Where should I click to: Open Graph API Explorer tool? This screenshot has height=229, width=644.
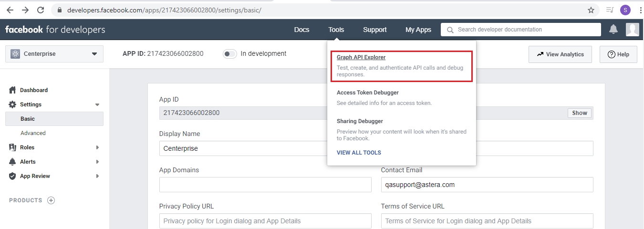(x=361, y=58)
